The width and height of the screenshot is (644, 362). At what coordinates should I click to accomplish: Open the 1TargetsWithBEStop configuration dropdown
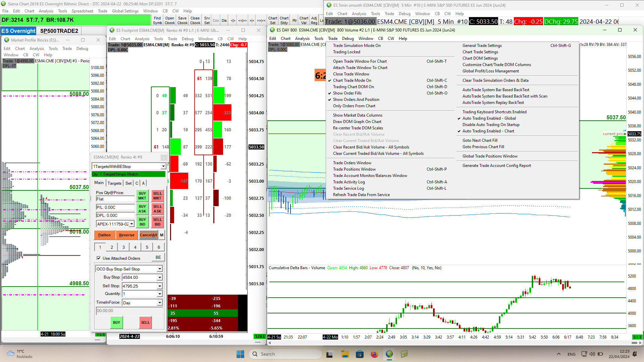click(x=163, y=167)
